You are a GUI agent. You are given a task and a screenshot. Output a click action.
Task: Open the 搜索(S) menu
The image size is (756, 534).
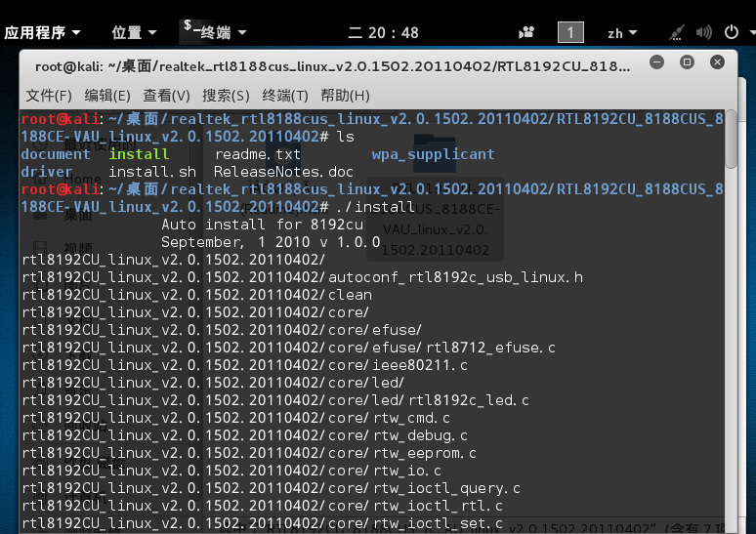click(227, 96)
